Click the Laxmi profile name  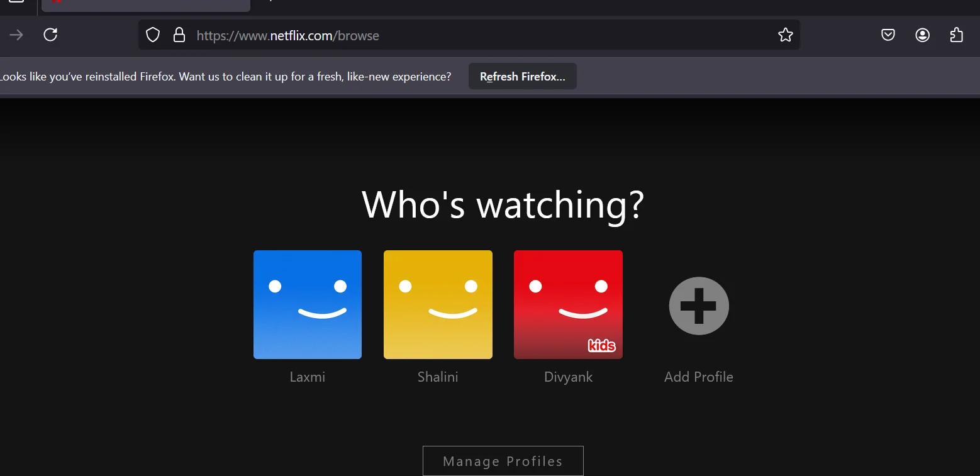click(308, 377)
